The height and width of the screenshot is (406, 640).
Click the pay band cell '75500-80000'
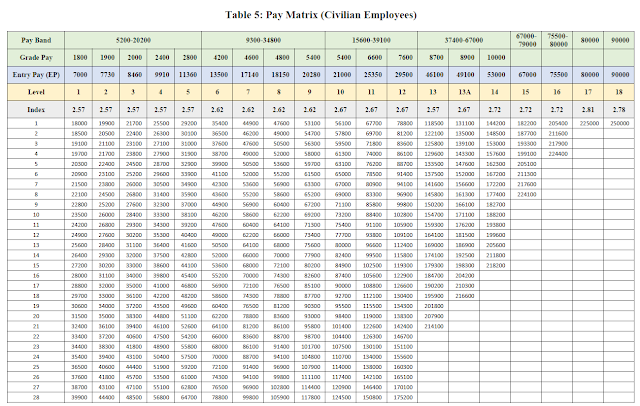[x=557, y=40]
